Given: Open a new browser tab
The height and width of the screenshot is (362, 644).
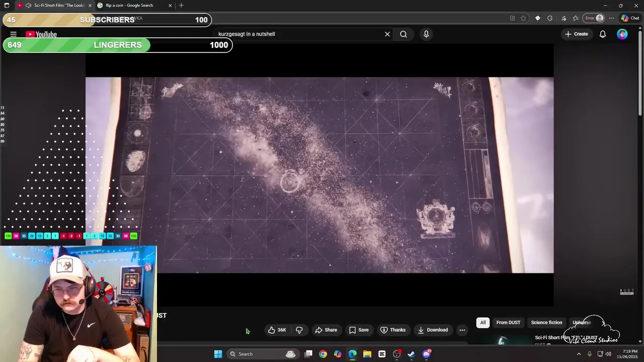Looking at the screenshot, I should click(x=181, y=6).
